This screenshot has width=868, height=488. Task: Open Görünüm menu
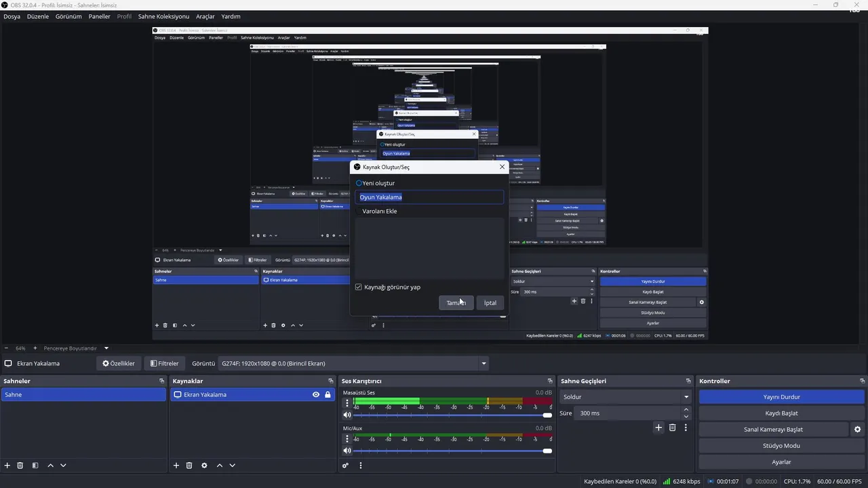[68, 16]
